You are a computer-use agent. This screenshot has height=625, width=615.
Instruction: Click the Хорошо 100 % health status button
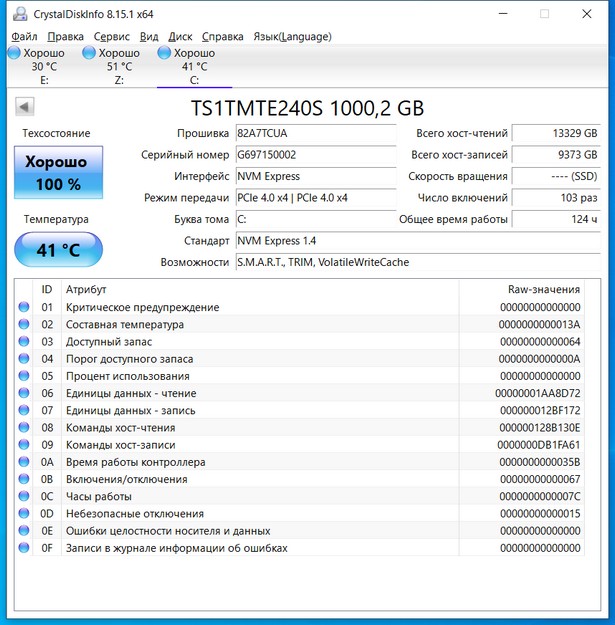click(x=59, y=172)
